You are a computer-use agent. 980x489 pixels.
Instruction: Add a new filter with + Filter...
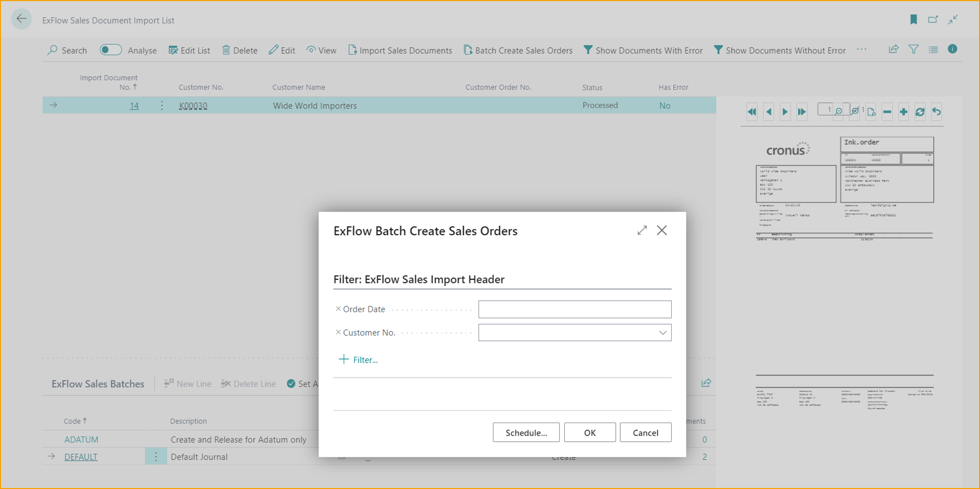pyautogui.click(x=358, y=360)
